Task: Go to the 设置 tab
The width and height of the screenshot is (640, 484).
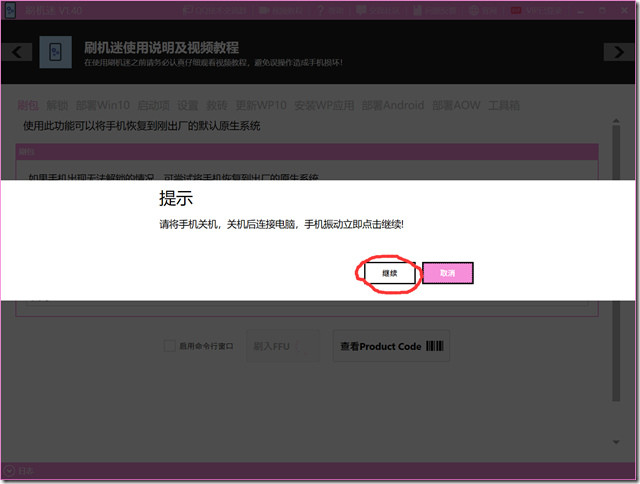Action: 188,105
